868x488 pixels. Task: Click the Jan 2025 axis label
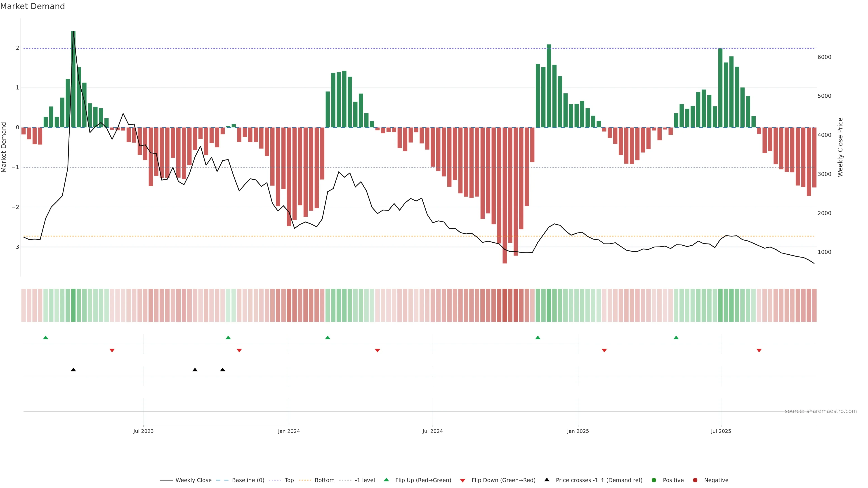[578, 431]
